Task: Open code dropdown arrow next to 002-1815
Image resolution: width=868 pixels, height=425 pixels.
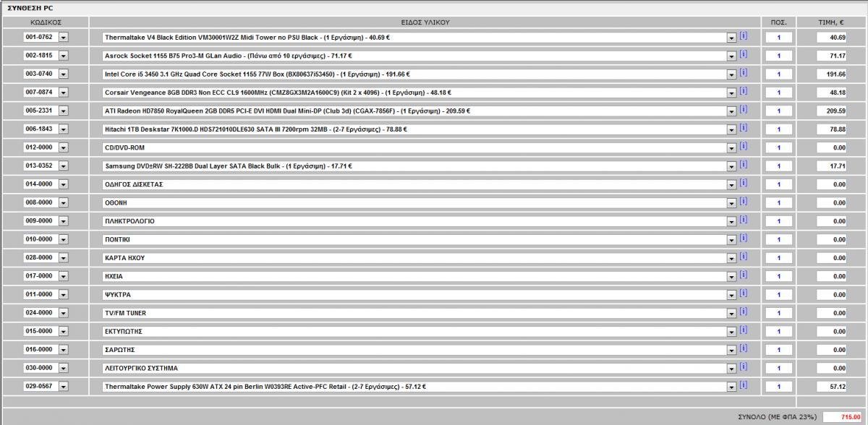Action: (63, 56)
